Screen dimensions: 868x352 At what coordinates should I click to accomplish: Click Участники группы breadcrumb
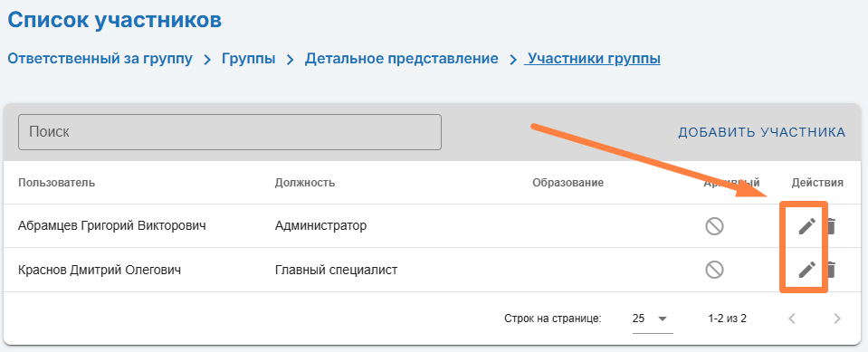(592, 59)
